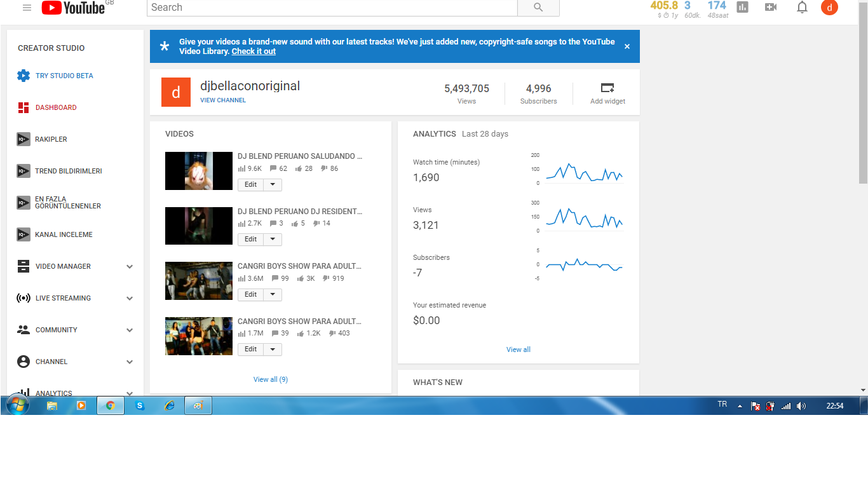Select Try Studio Beta menu item
This screenshot has width=868, height=488.
64,76
